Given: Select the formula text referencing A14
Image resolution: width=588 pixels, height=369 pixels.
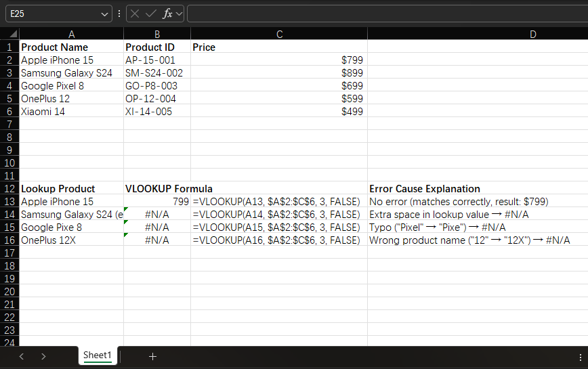Looking at the screenshot, I should pos(279,215).
